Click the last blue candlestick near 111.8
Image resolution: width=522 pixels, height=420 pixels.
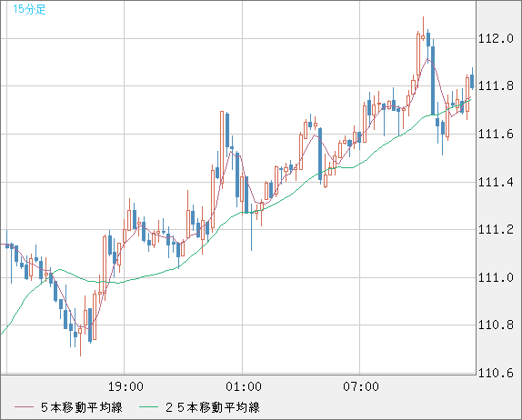472,78
